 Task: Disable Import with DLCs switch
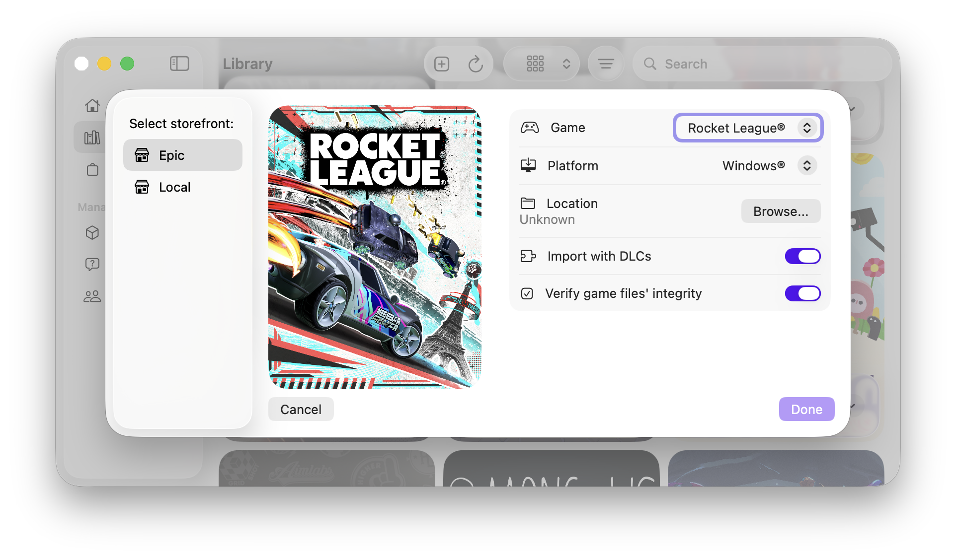(x=802, y=256)
